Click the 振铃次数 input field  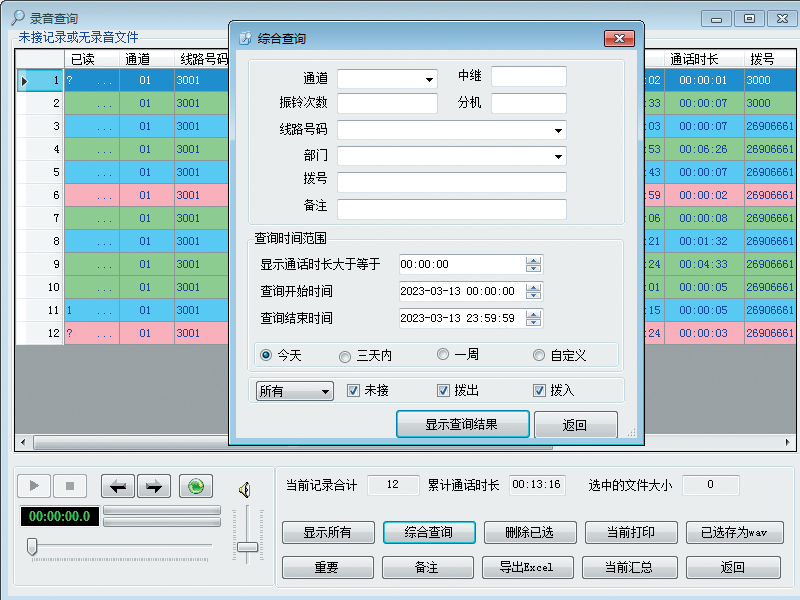[387, 103]
